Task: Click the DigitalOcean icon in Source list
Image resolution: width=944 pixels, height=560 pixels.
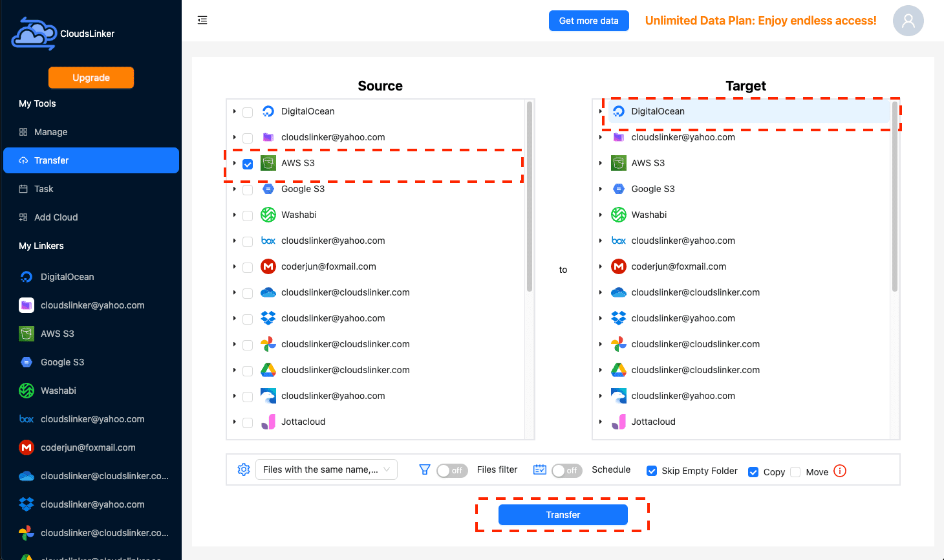Action: 268,111
